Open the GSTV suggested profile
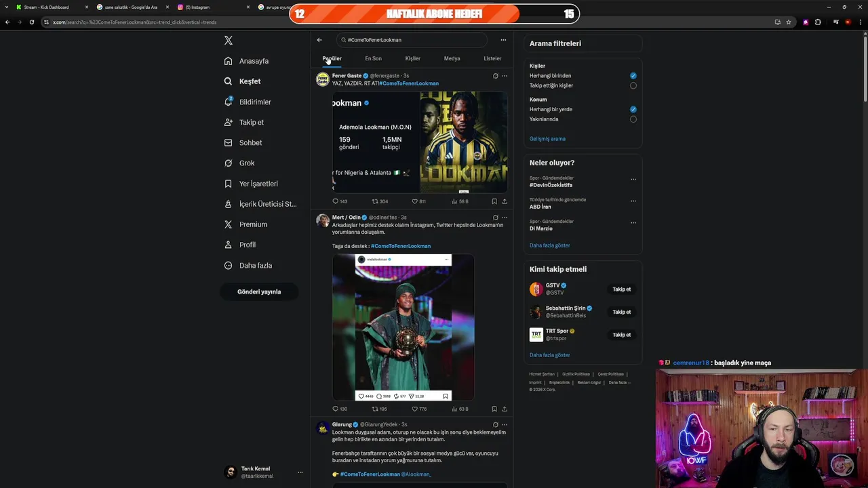This screenshot has width=868, height=488. (x=556, y=289)
